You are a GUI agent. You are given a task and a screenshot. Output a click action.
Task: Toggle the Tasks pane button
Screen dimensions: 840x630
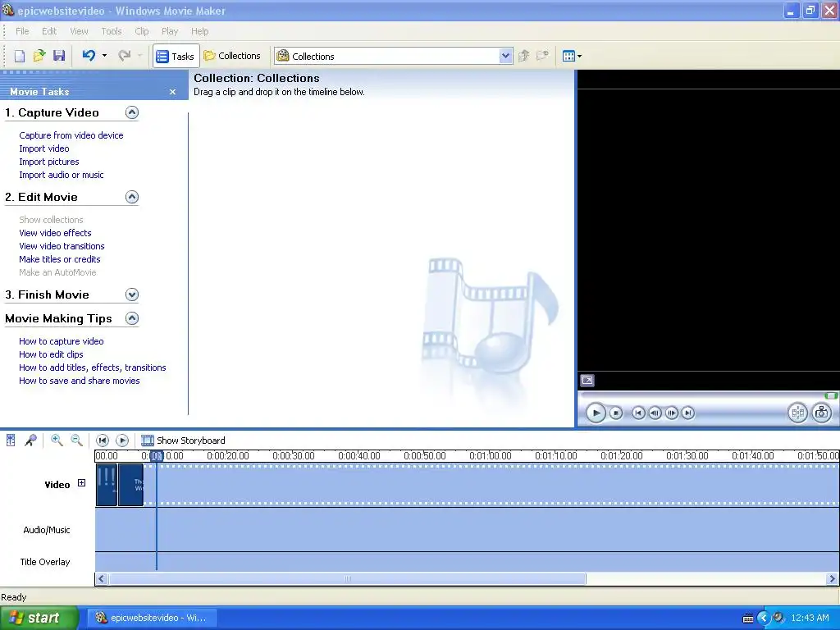point(176,56)
